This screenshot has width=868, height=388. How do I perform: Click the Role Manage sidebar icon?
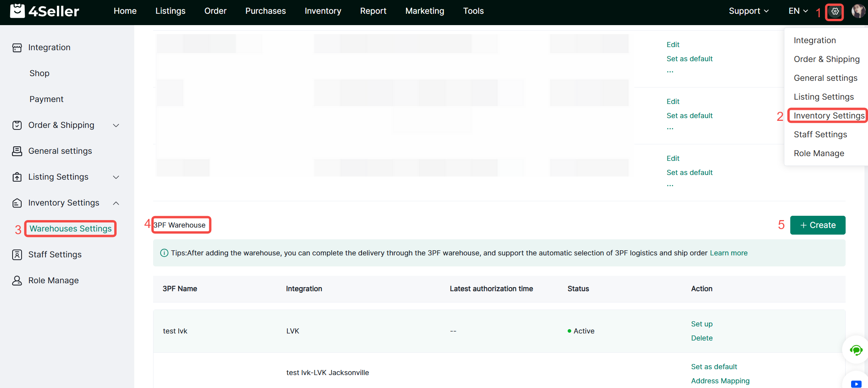pyautogui.click(x=17, y=281)
